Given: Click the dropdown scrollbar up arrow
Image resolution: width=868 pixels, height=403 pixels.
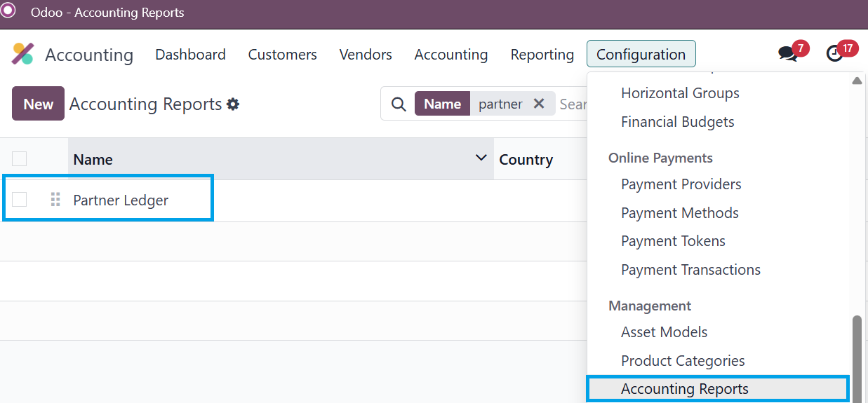Looking at the screenshot, I should pos(857,81).
